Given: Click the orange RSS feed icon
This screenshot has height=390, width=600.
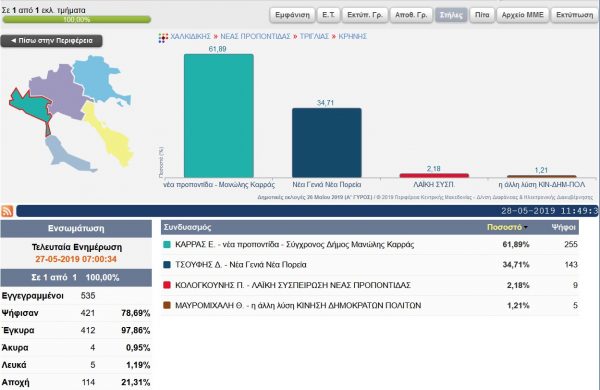Looking at the screenshot, I should (7, 211).
